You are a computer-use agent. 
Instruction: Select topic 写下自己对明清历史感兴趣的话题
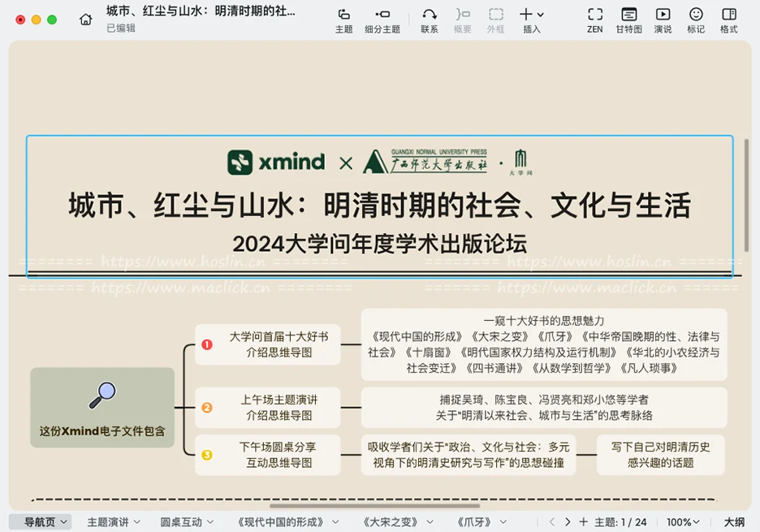coord(661,455)
